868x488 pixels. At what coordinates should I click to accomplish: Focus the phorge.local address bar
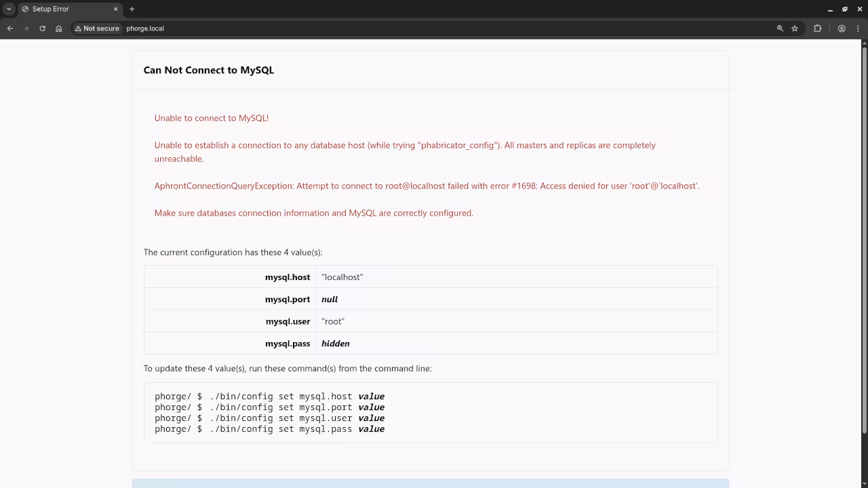pyautogui.click(x=407, y=28)
